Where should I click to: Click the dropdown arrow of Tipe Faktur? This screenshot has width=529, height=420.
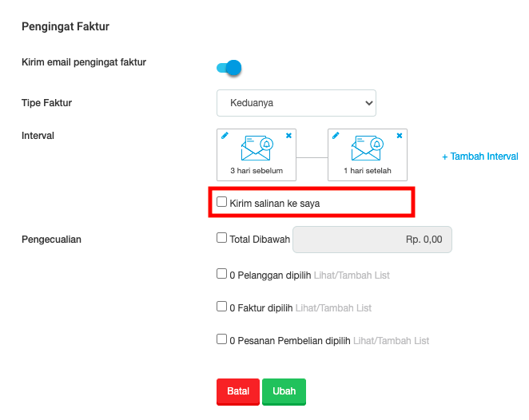(369, 103)
